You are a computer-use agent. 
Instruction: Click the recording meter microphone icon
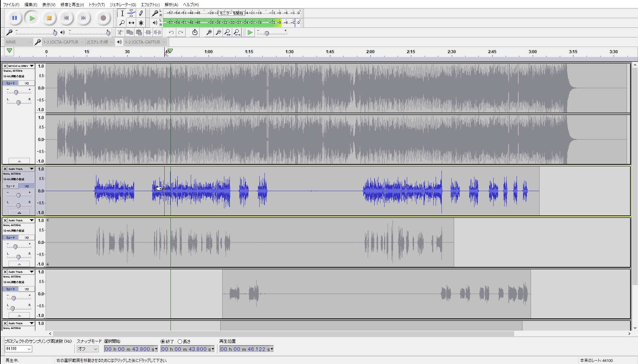[x=155, y=13]
